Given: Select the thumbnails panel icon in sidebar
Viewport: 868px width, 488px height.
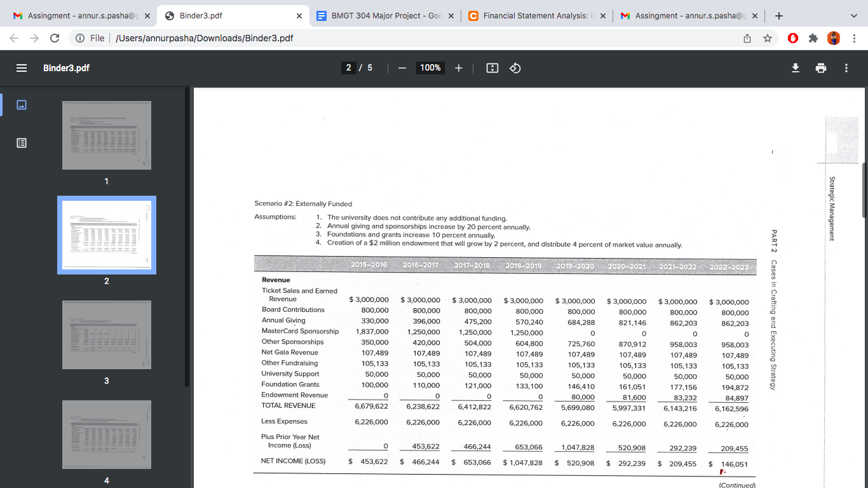Looking at the screenshot, I should pos(21,104).
